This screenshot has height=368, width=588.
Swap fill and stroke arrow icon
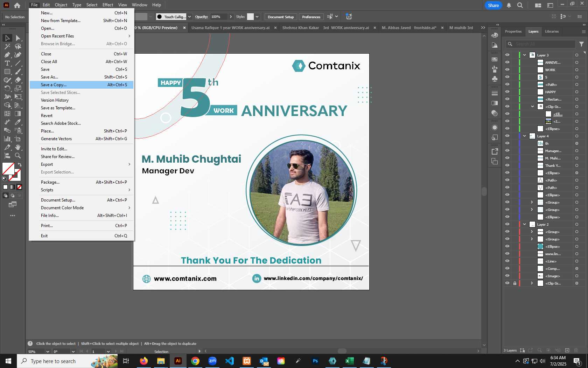click(x=20, y=164)
